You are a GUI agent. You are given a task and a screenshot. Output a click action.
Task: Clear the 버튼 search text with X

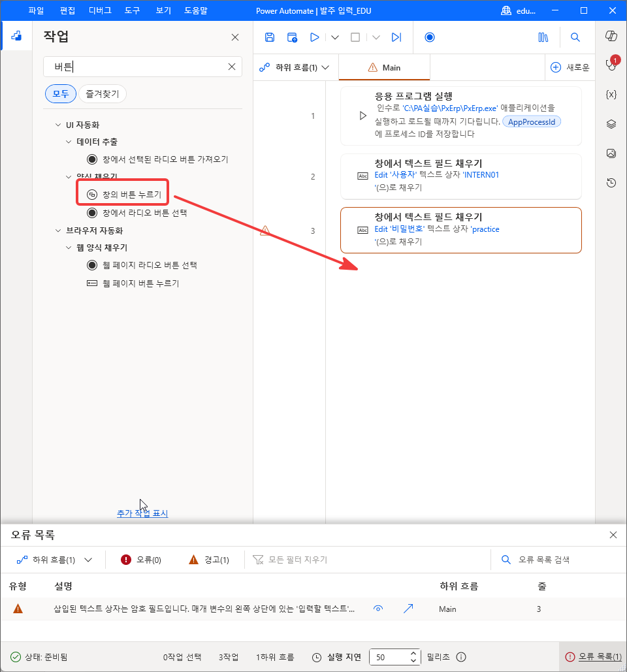[232, 67]
